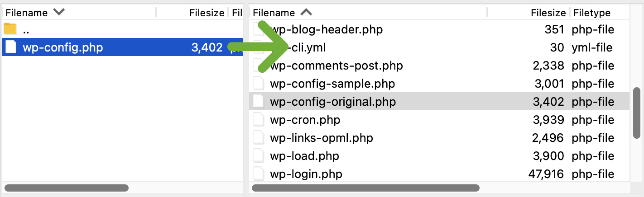Click the wp-login.php file icon
The width and height of the screenshot is (644, 197).
(259, 174)
